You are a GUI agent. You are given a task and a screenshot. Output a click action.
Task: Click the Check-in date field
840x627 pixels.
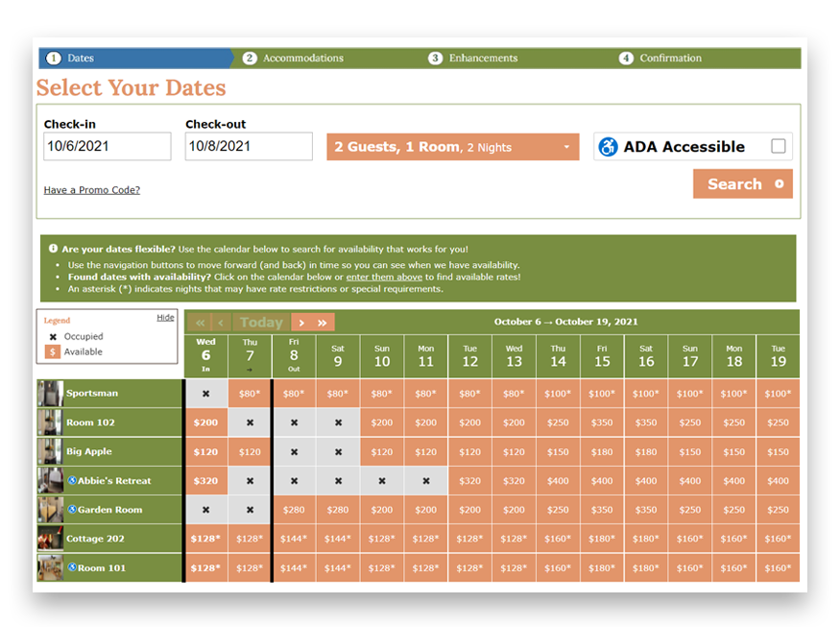[x=107, y=146]
